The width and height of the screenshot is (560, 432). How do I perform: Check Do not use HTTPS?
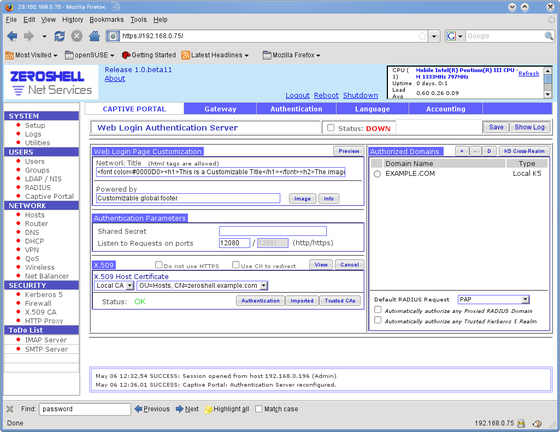pyautogui.click(x=159, y=265)
